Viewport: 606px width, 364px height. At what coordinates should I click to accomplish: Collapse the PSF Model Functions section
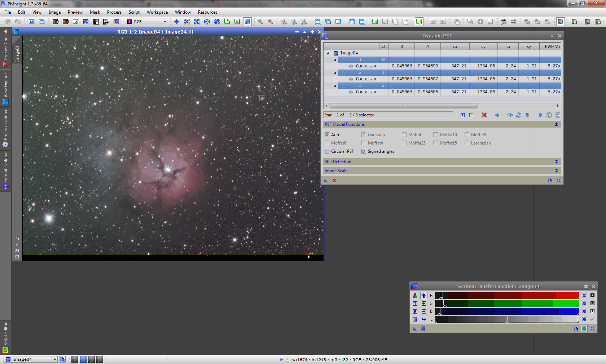tap(556, 124)
